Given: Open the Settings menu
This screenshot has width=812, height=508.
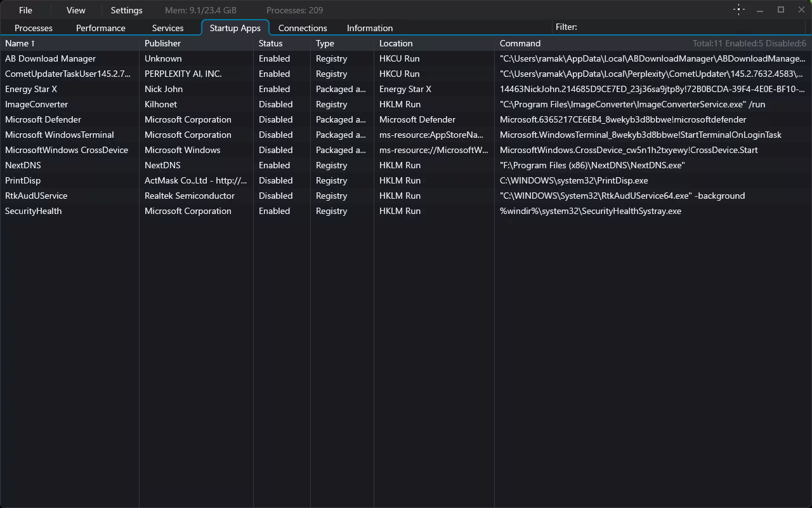Looking at the screenshot, I should [126, 10].
